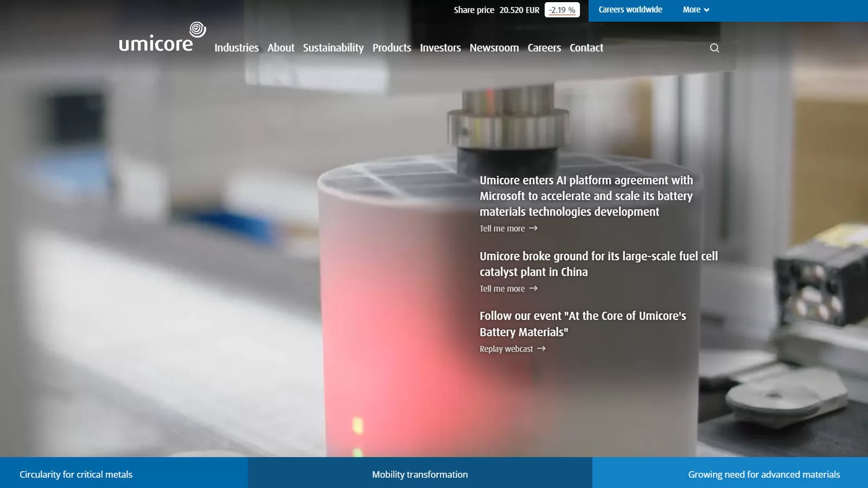
Task: Click the -2.19 % share change badge
Action: 562,10
